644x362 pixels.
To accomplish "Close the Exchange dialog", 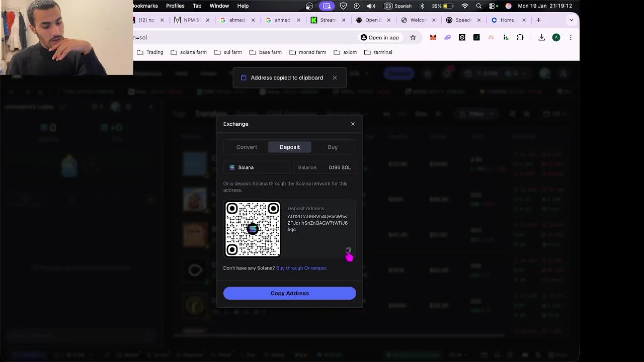I will pyautogui.click(x=353, y=124).
